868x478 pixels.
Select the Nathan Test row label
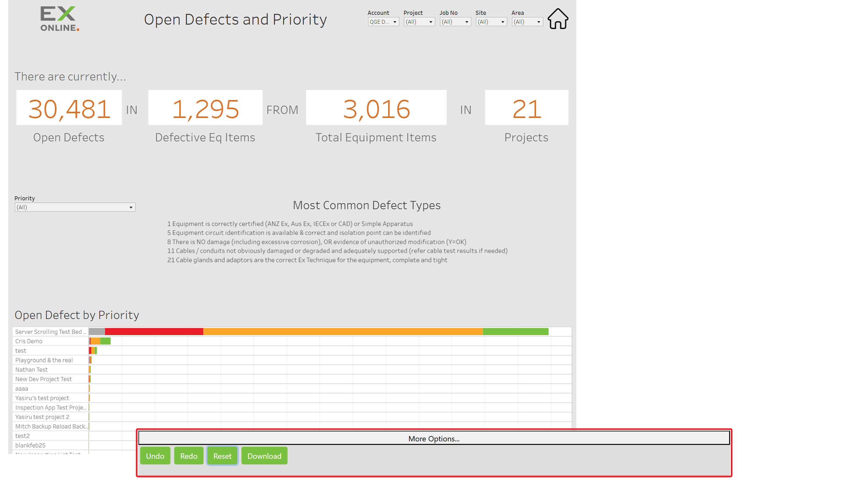pyautogui.click(x=31, y=369)
